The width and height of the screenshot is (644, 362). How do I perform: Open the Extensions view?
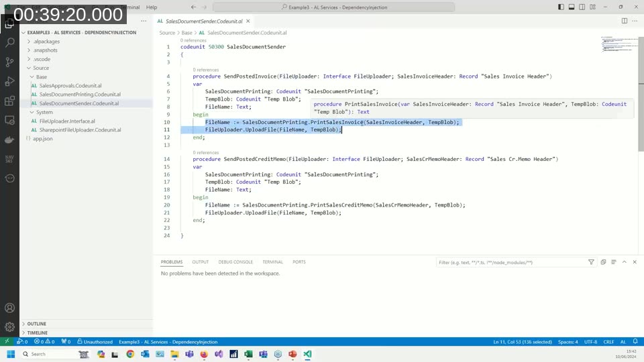(9, 101)
